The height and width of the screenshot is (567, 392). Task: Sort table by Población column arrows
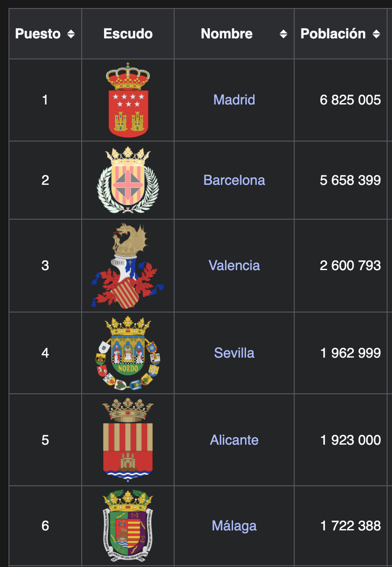point(376,34)
